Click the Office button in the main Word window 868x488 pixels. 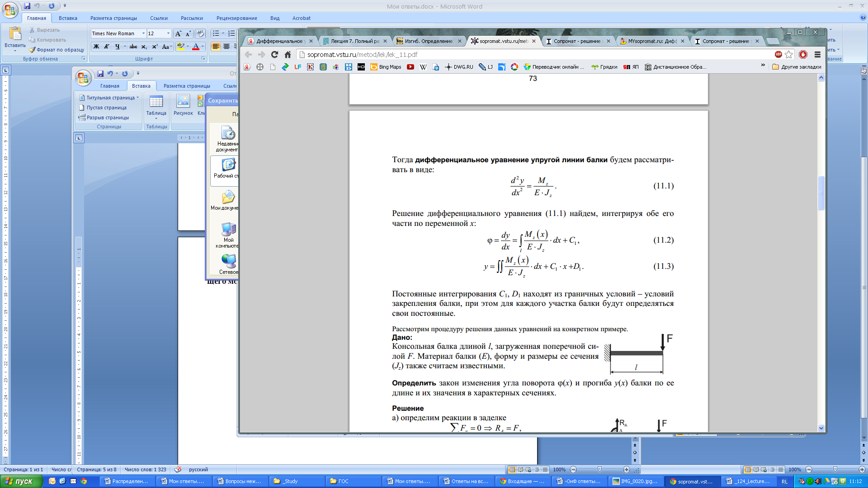10,10
